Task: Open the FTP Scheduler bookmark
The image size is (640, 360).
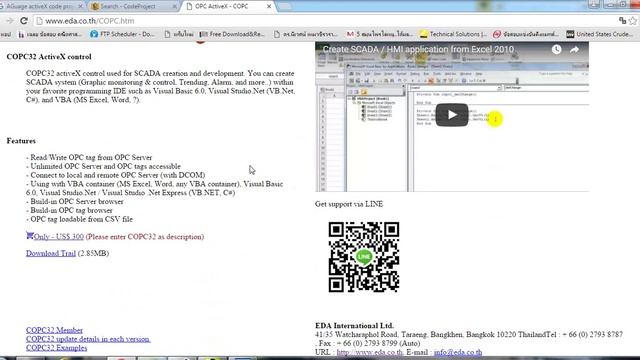Action: [122, 34]
